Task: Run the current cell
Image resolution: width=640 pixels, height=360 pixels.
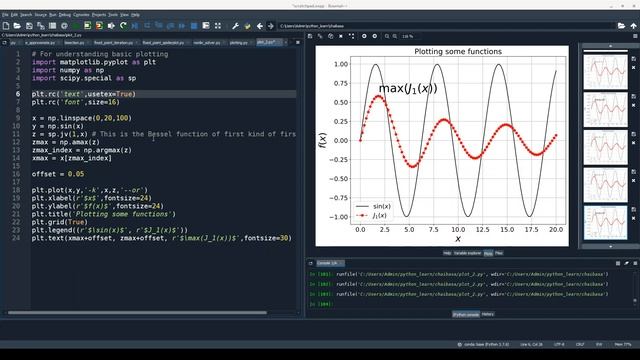Action: (87, 26)
